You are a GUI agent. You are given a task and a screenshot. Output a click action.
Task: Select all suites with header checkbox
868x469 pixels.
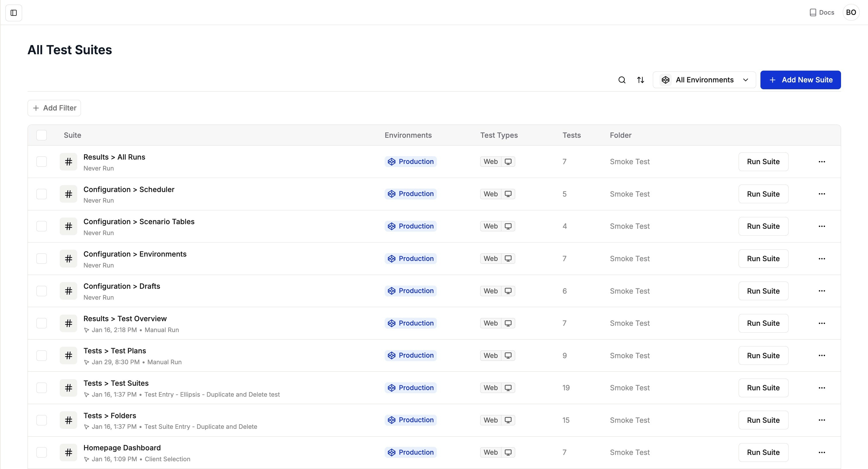(41, 135)
